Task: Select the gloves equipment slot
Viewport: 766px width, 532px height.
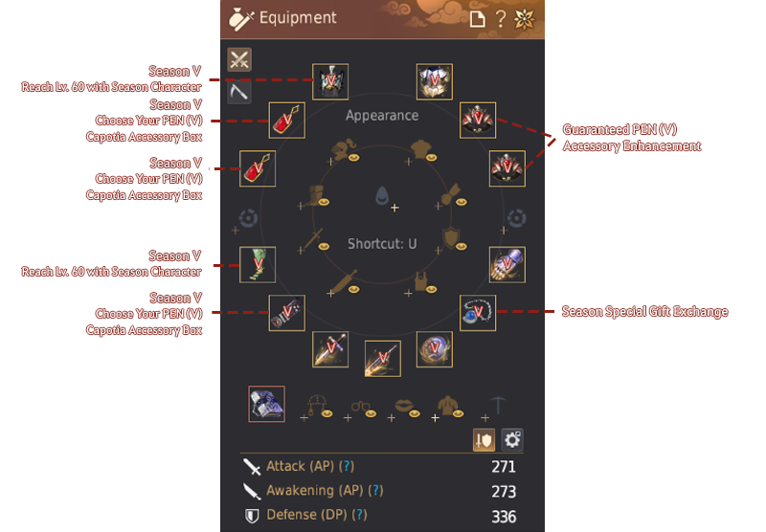Action: coord(507,264)
